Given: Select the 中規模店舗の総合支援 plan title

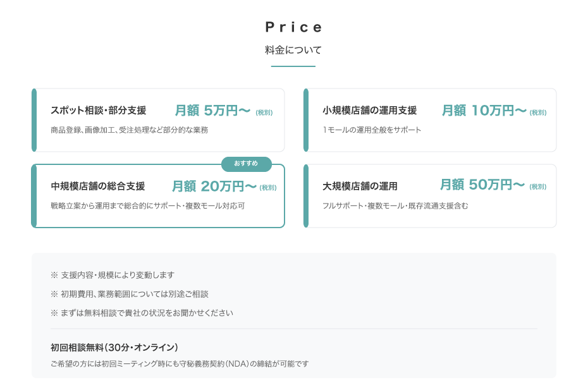Looking at the screenshot, I should (97, 186).
